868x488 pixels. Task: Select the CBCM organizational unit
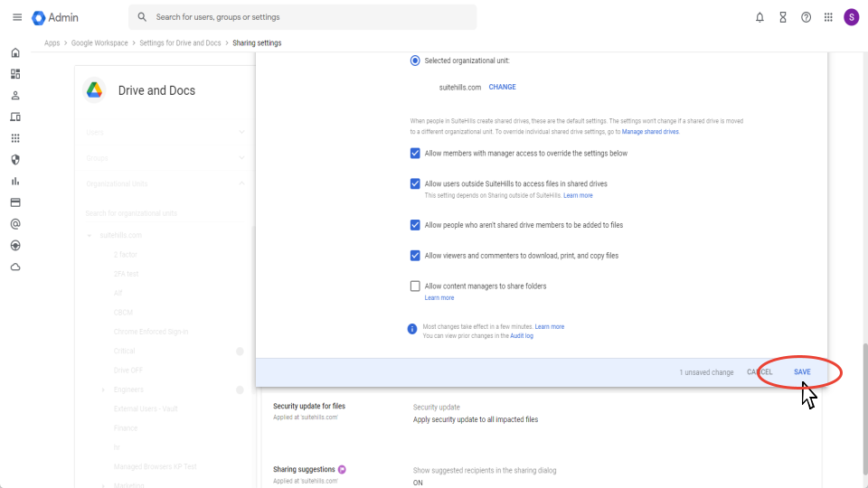[x=123, y=313]
